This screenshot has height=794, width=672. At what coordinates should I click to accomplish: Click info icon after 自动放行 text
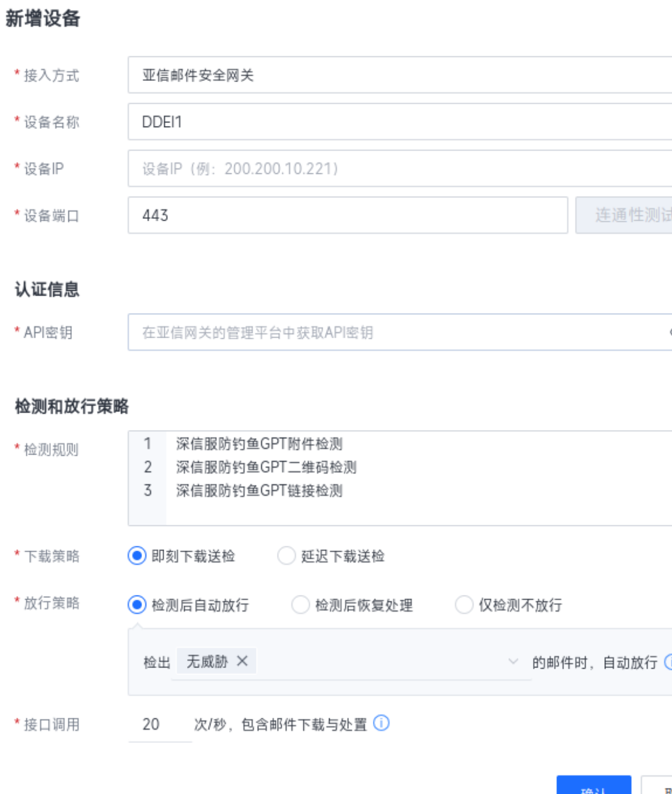pos(668,662)
